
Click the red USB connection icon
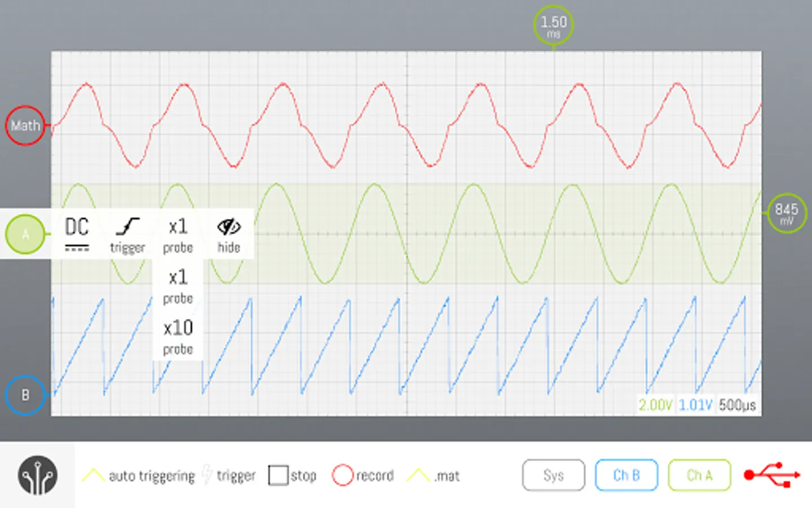coord(772,475)
